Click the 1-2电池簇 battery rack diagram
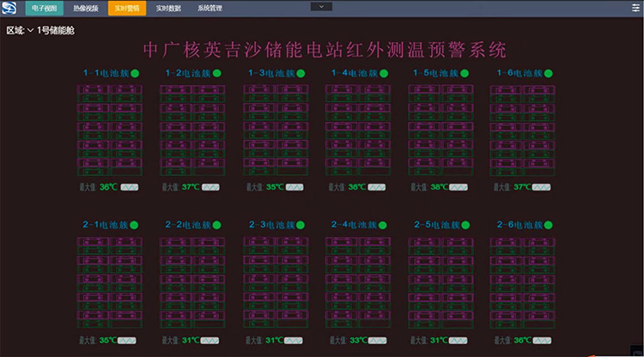The width and height of the screenshot is (644, 357). 192,130
